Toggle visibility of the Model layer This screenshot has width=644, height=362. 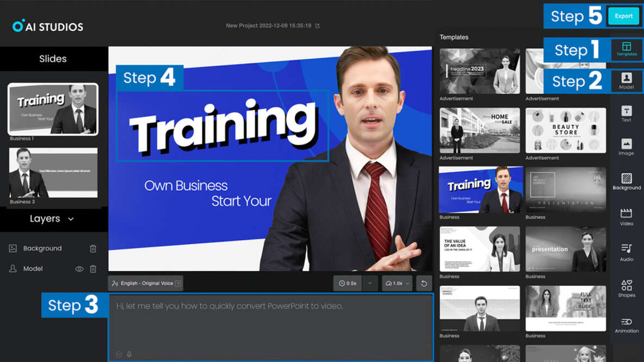click(79, 269)
